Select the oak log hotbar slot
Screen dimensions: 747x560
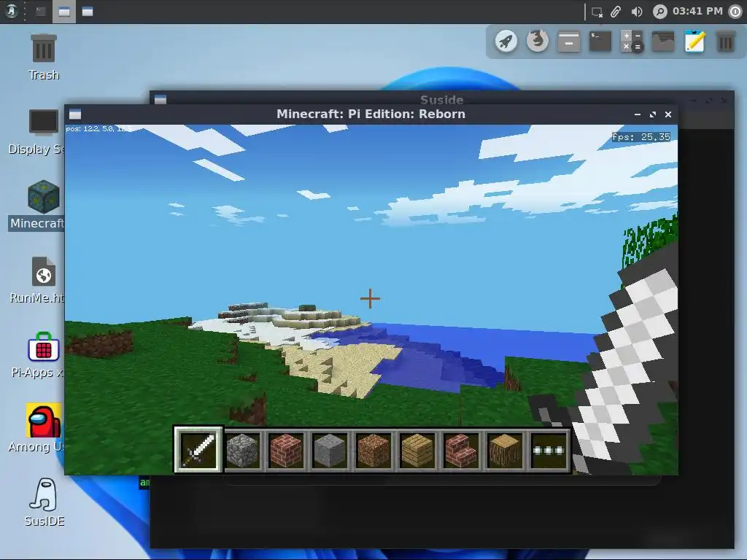(x=505, y=450)
